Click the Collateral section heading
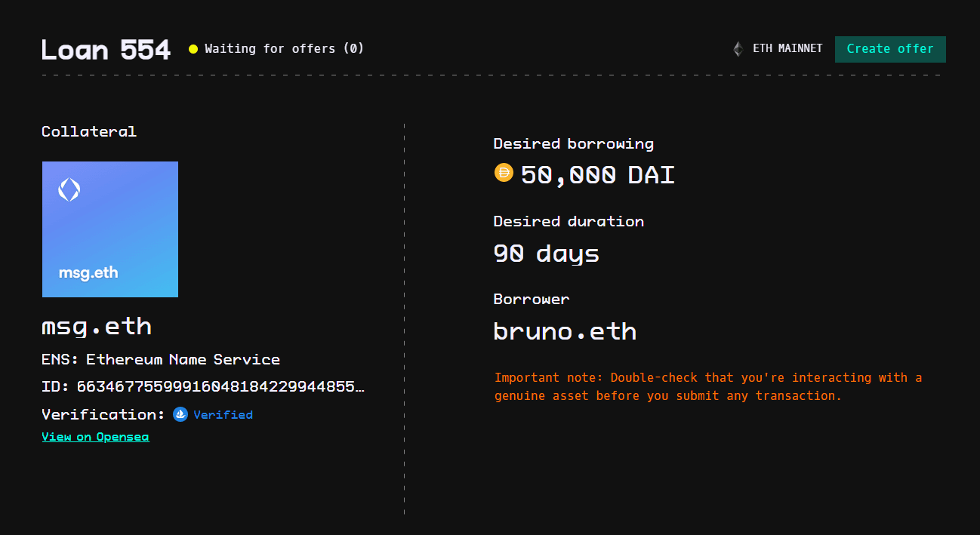 89,131
